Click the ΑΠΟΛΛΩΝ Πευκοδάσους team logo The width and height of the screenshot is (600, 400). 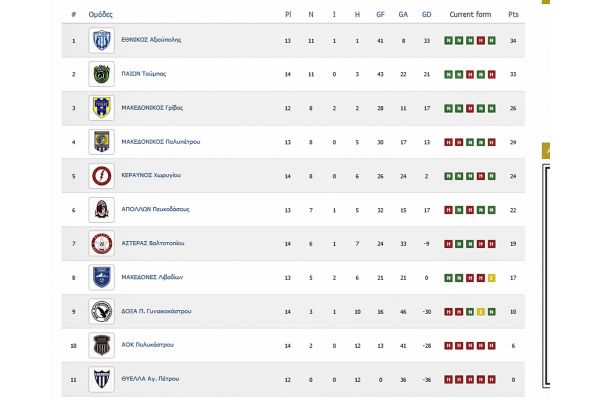point(100,209)
